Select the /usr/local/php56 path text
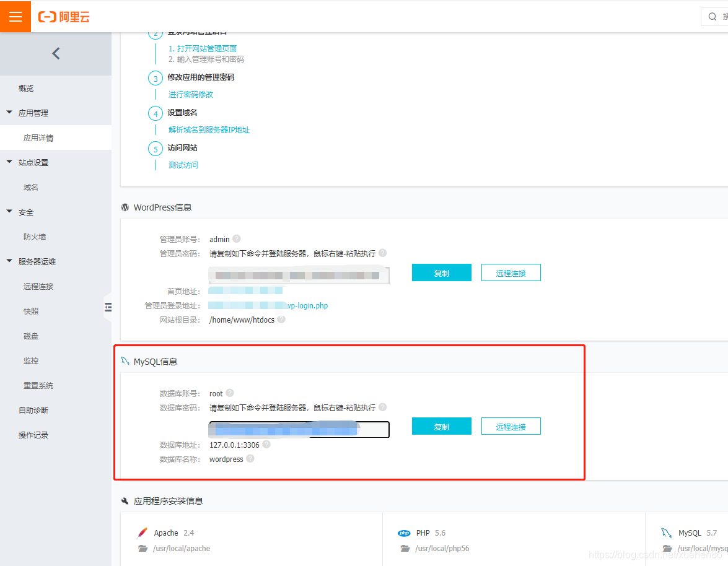Screen dimensions: 728x566 [x=442, y=549]
